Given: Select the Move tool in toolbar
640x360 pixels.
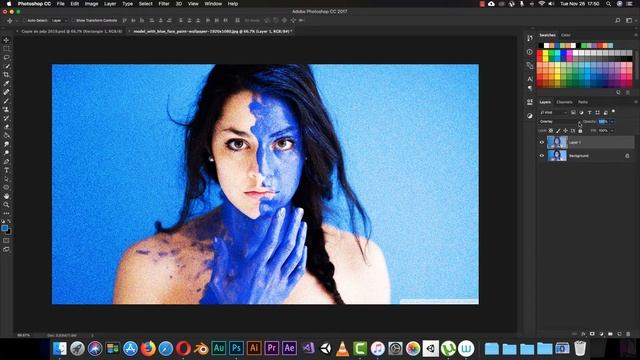Looking at the screenshot, I should 6,40.
